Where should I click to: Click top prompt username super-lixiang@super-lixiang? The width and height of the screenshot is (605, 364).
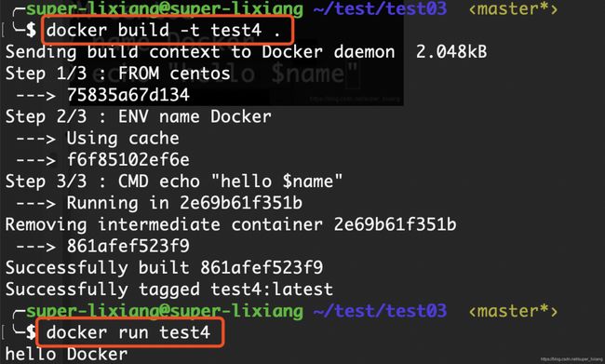coord(165,8)
